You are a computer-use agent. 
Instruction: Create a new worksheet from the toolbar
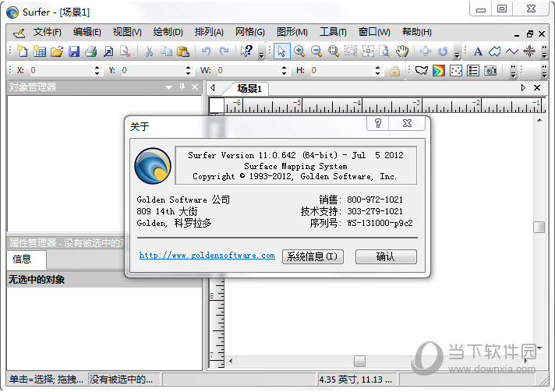[x=39, y=51]
